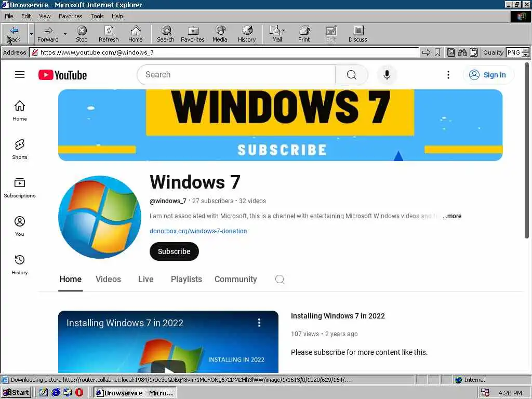Open the IE Search pane
The image size is (532, 399).
pos(166,34)
